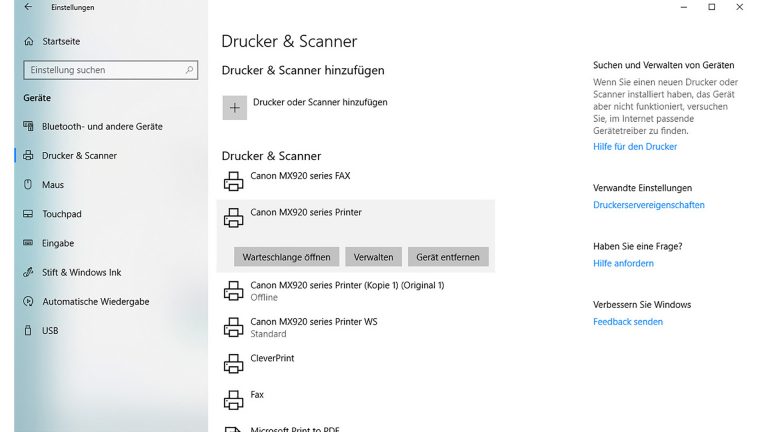
Task: Select the CleverPrint printer icon
Action: [x=233, y=363]
